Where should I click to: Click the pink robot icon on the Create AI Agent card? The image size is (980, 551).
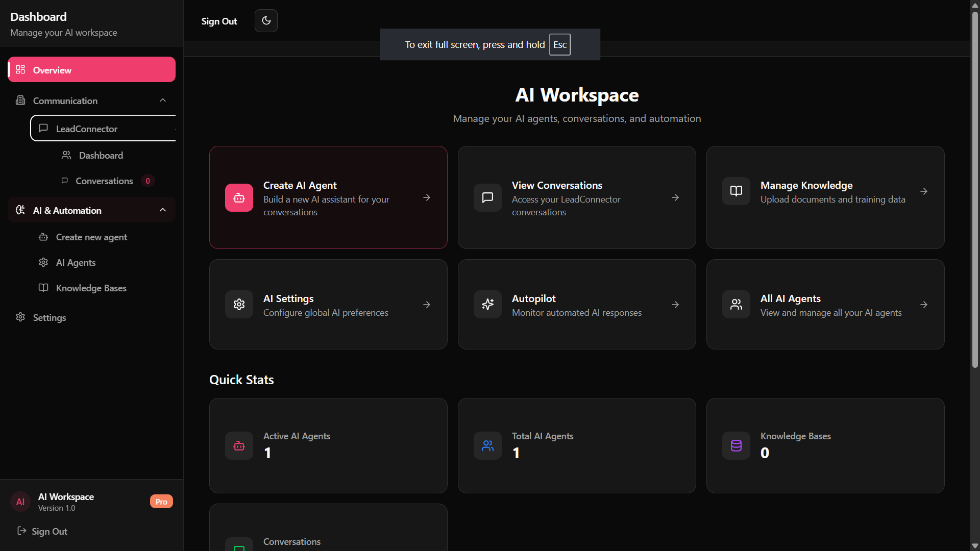click(x=239, y=197)
